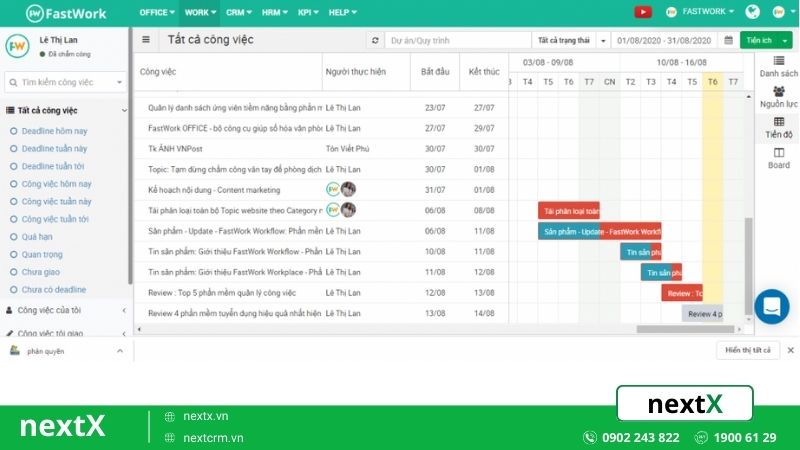This screenshot has width=800, height=450.
Task: Open the HELP menu
Action: click(x=342, y=12)
